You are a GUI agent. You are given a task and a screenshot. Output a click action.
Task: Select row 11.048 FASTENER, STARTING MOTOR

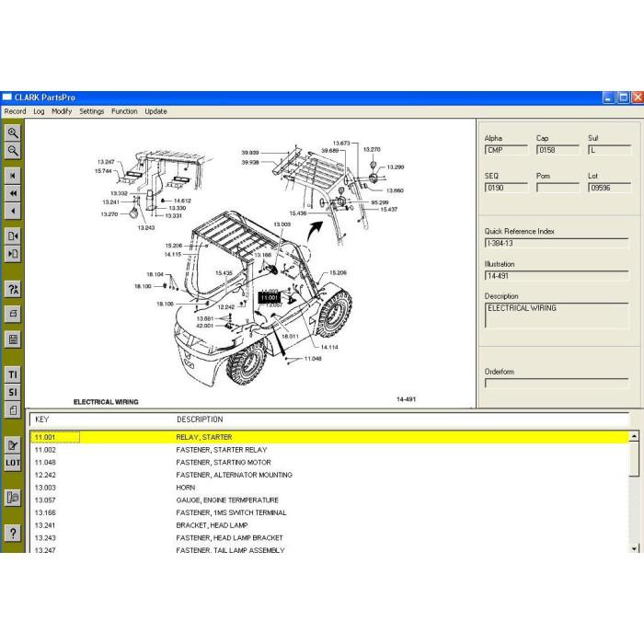329,463
